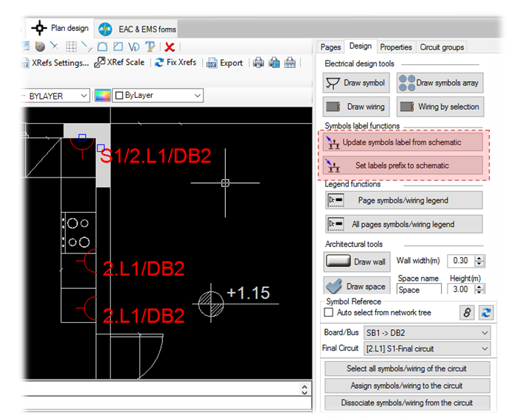Select the fillet corner tool icon
This screenshot has height=420, width=514.
point(103,47)
